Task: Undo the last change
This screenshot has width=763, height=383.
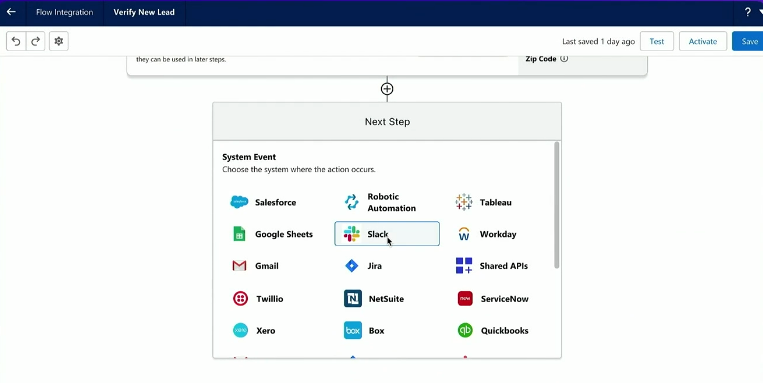Action: tap(16, 41)
